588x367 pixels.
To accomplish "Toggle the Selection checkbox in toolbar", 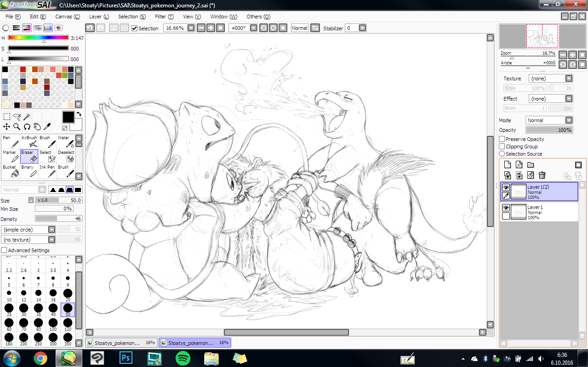I will coord(134,28).
